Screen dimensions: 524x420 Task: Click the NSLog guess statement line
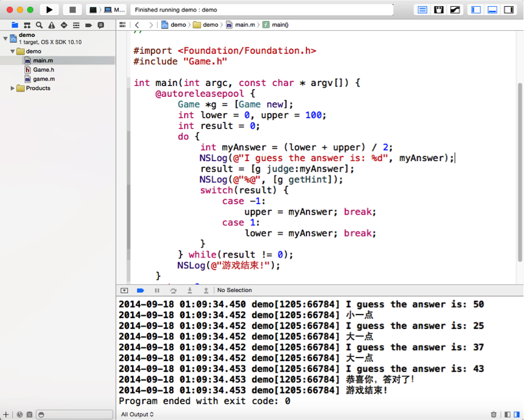[x=327, y=158]
